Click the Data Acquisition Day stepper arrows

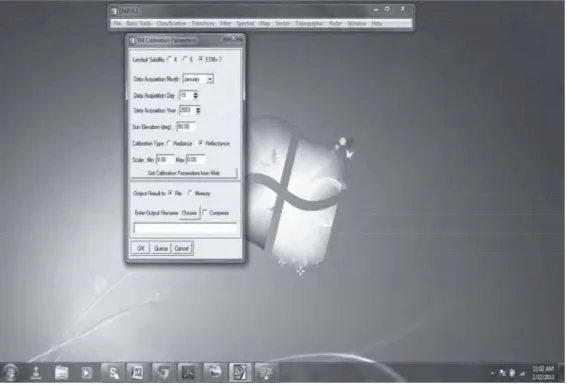pos(195,95)
